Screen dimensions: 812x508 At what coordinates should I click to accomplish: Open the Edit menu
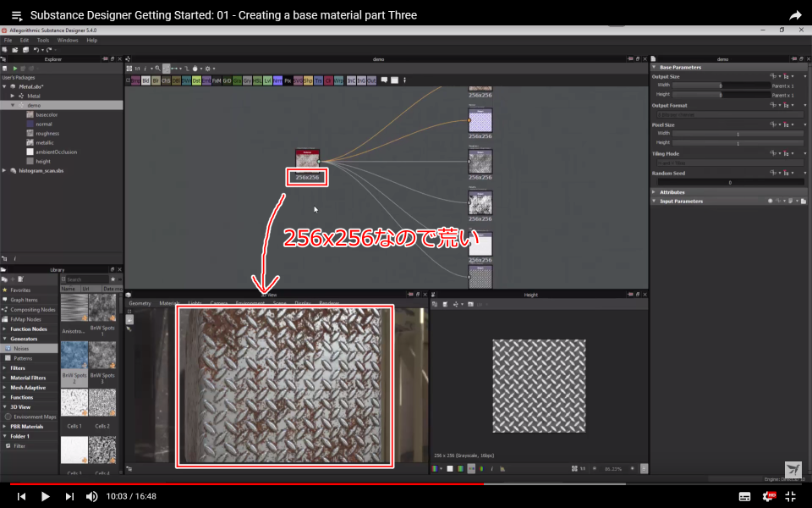coord(25,40)
